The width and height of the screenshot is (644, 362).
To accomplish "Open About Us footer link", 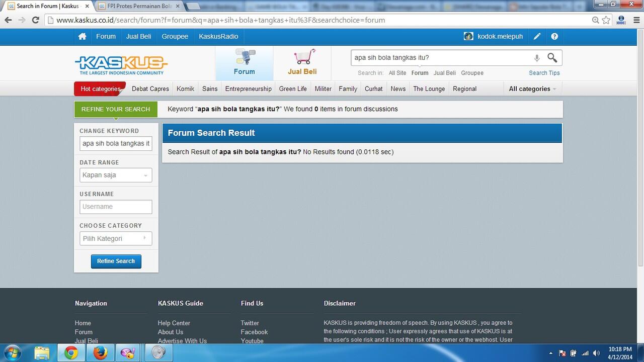I will click(170, 332).
